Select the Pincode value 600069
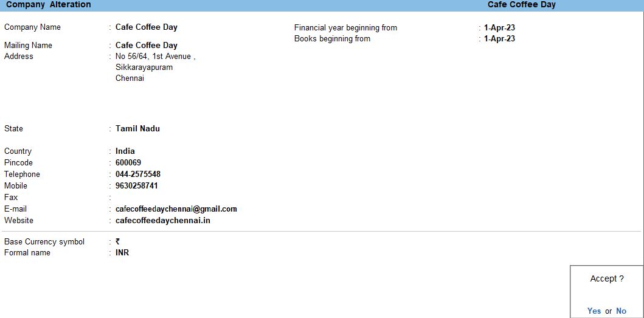The image size is (644, 318). [128, 163]
